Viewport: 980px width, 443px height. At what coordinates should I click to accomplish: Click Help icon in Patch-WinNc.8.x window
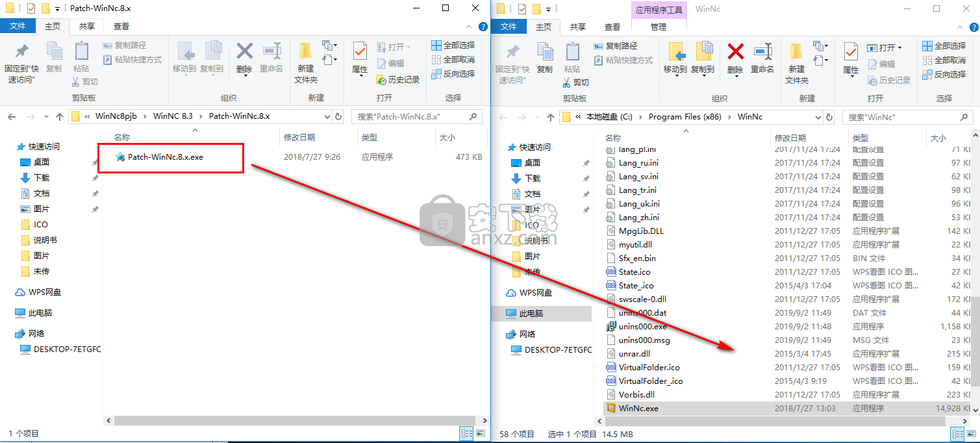(483, 27)
